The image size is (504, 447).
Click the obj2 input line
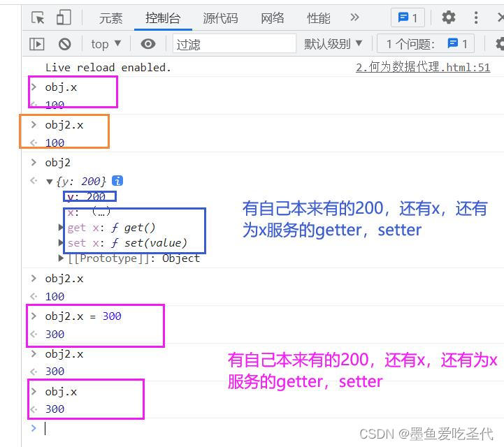pos(57,163)
